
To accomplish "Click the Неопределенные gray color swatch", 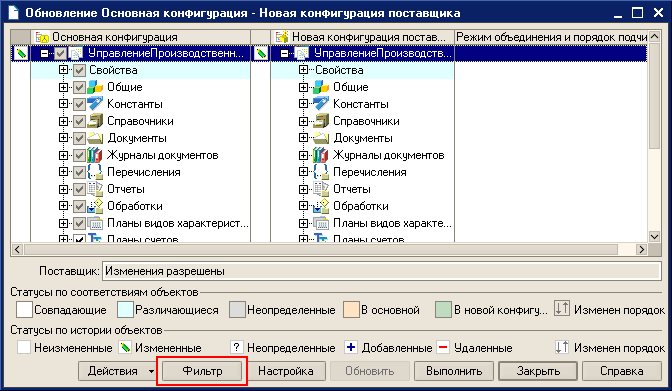I will tap(237, 310).
